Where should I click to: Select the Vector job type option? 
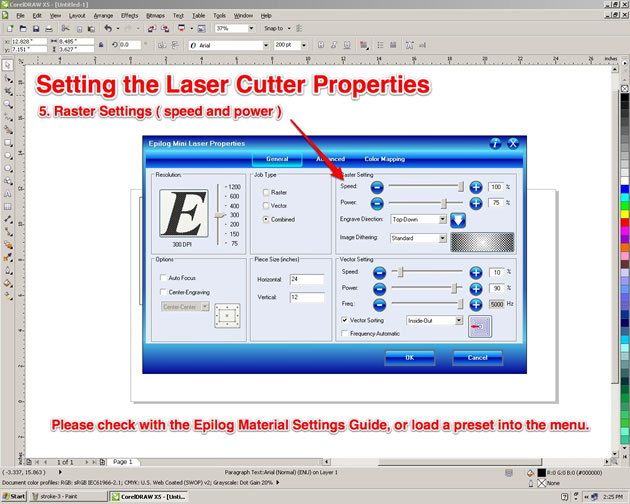click(266, 206)
